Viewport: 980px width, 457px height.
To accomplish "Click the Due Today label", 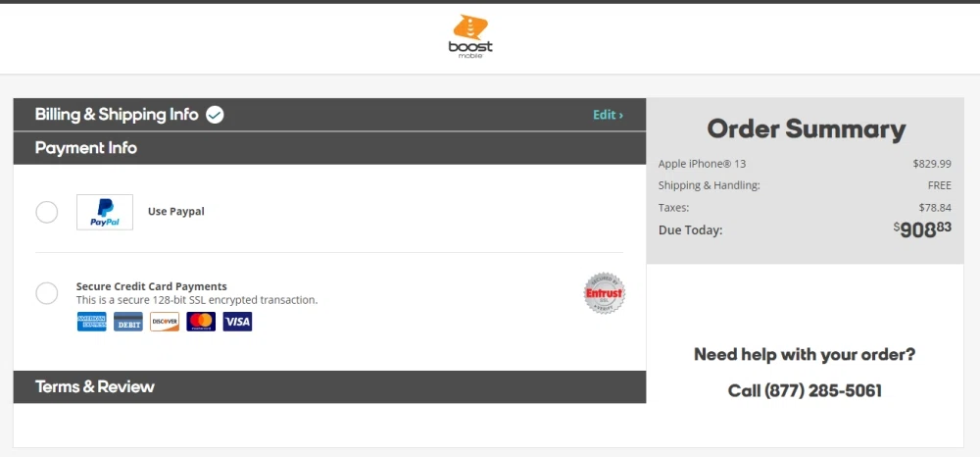I will click(690, 230).
